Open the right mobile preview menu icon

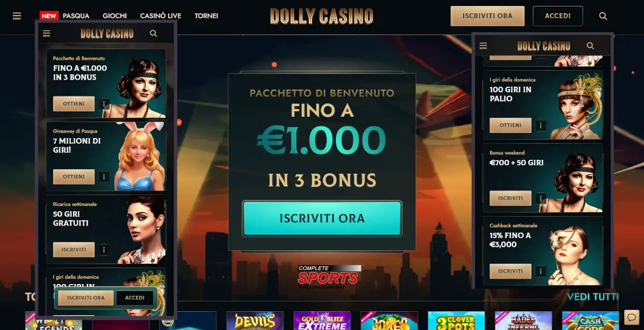(x=483, y=46)
